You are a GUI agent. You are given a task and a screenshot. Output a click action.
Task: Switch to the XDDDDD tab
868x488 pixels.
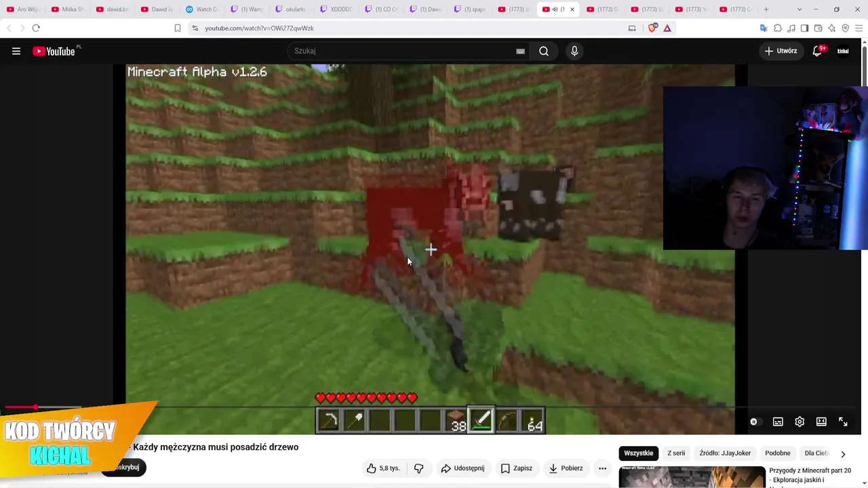point(336,9)
